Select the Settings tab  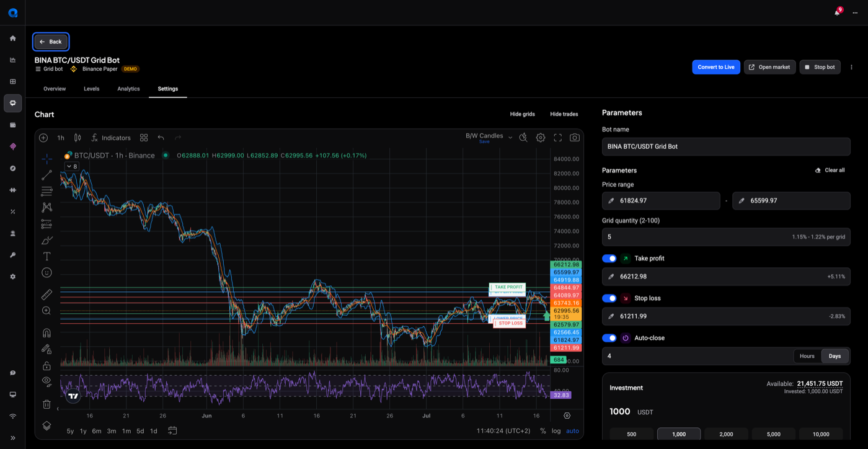click(x=168, y=89)
